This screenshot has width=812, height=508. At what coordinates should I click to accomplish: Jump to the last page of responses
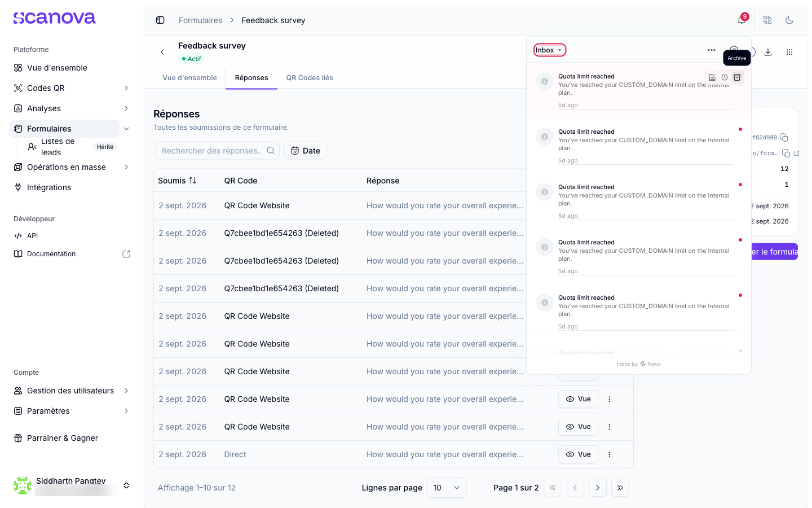click(x=620, y=488)
